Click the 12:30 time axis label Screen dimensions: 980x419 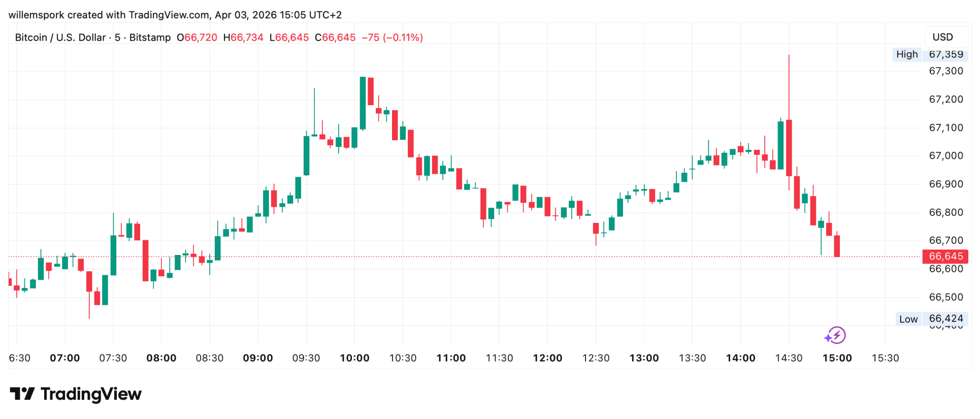pos(596,358)
